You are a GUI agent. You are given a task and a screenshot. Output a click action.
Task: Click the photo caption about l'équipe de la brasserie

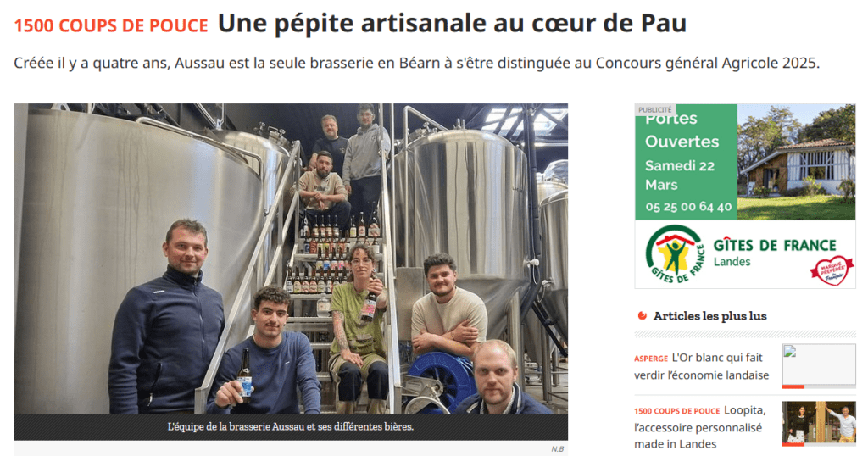click(x=291, y=426)
